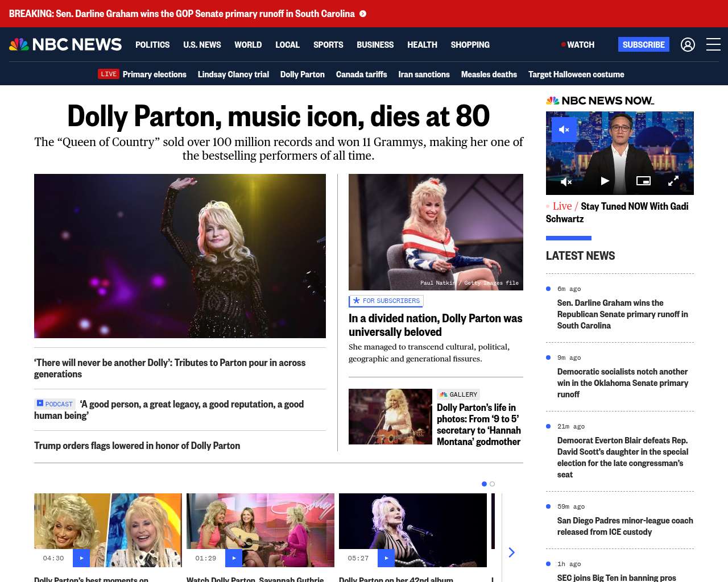Open the Politics section

pos(152,44)
